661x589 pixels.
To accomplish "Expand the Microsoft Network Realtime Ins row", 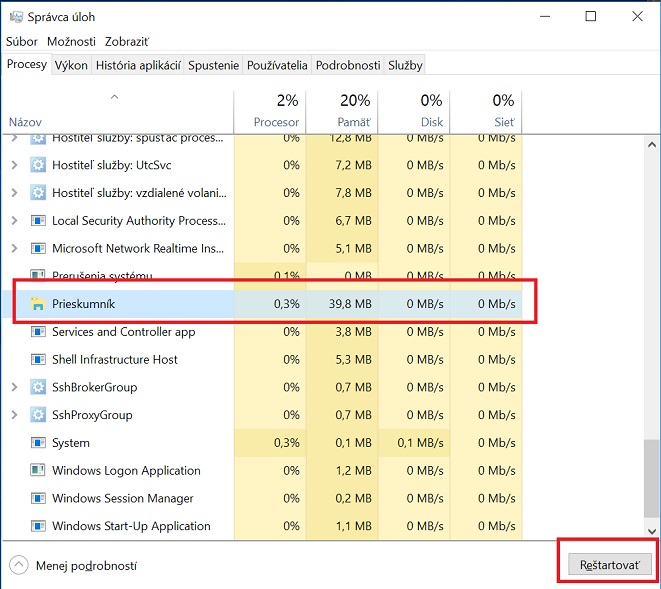I will pos(14,248).
